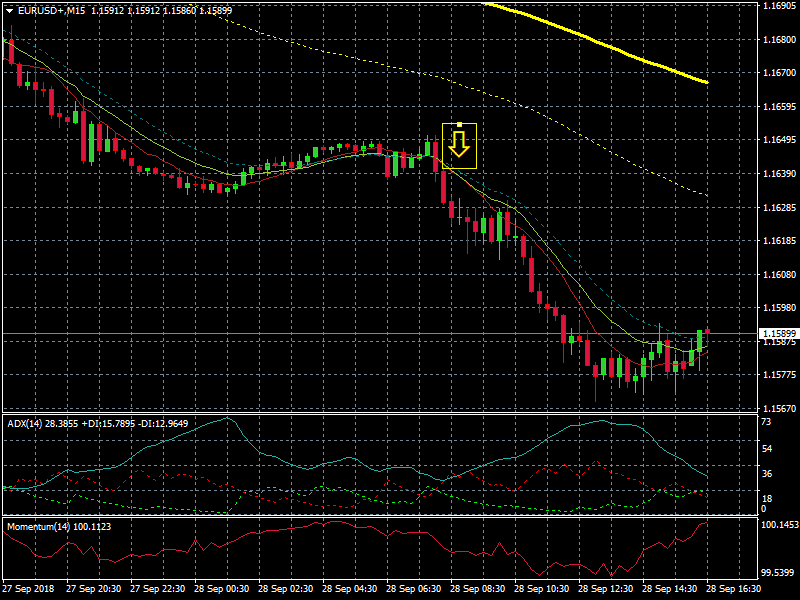Select the thick yellow moving average line
Viewport: 800px width, 600px height.
(x=600, y=43)
